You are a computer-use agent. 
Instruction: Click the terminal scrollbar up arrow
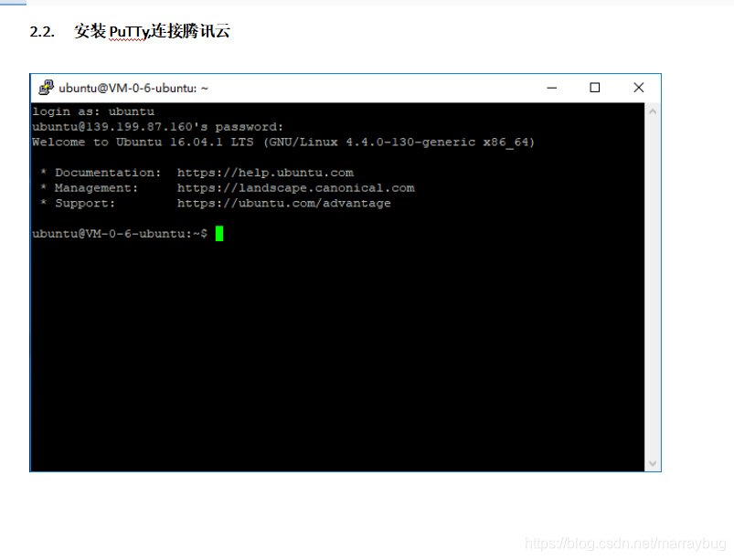(x=653, y=111)
